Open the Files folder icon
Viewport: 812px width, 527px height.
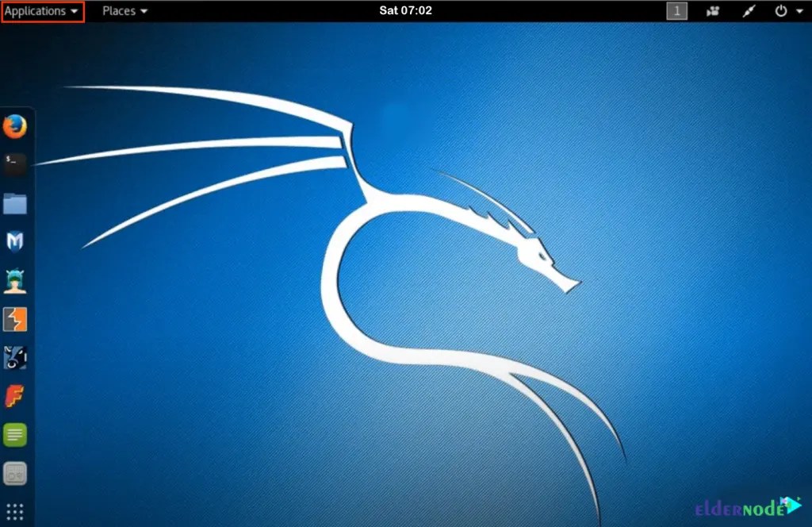pos(15,203)
